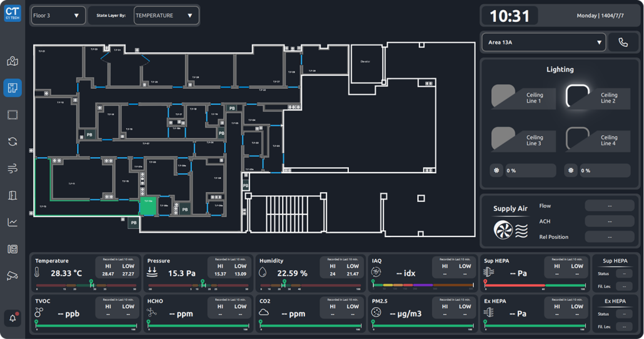644x339 pixels.
Task: Open the Area 13A dropdown
Action: tap(543, 43)
